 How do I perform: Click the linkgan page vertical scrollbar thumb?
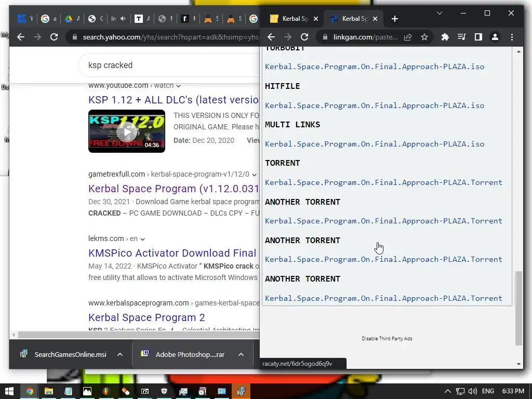click(x=518, y=308)
